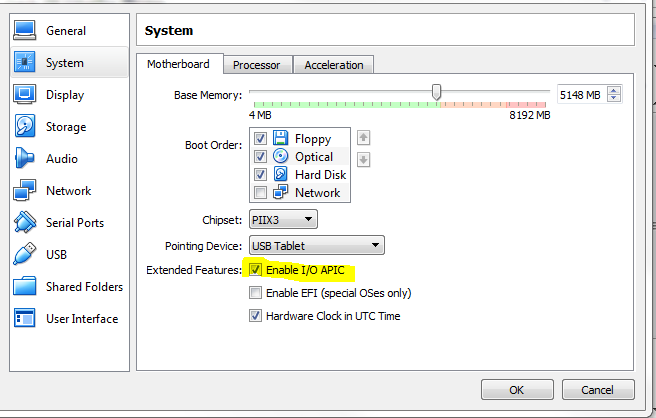Open the Storage disk icon
This screenshot has width=656, height=418.
pyautogui.click(x=25, y=126)
